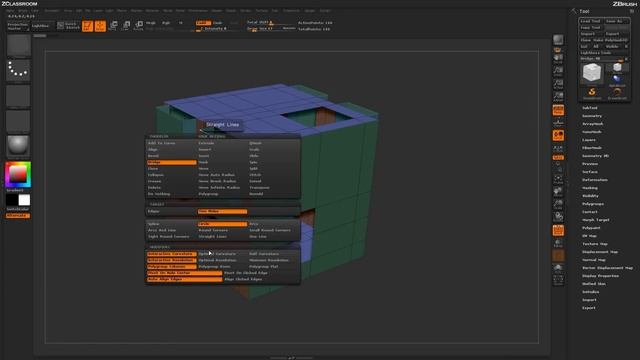
Task: Select the SimpleBrush tool icon in Tool palette
Action: point(592,93)
